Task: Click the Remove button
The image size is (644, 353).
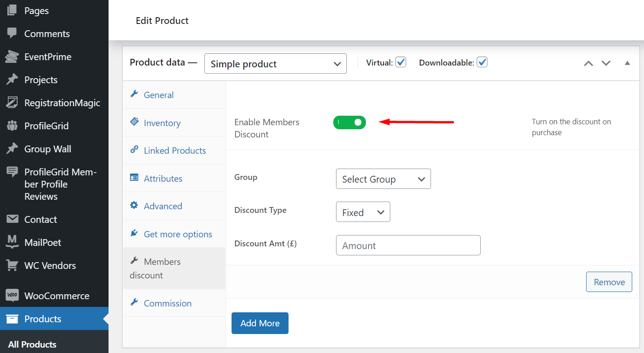Action: (x=609, y=282)
